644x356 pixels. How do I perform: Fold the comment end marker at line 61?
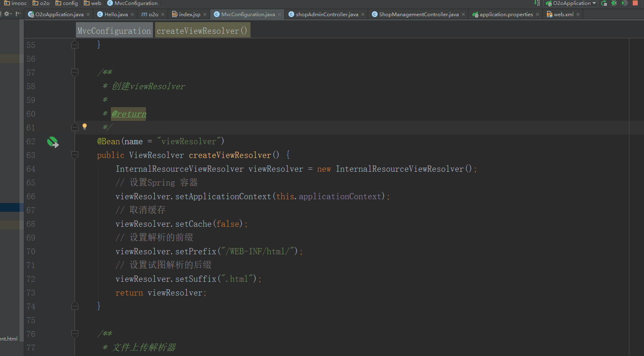(75, 127)
